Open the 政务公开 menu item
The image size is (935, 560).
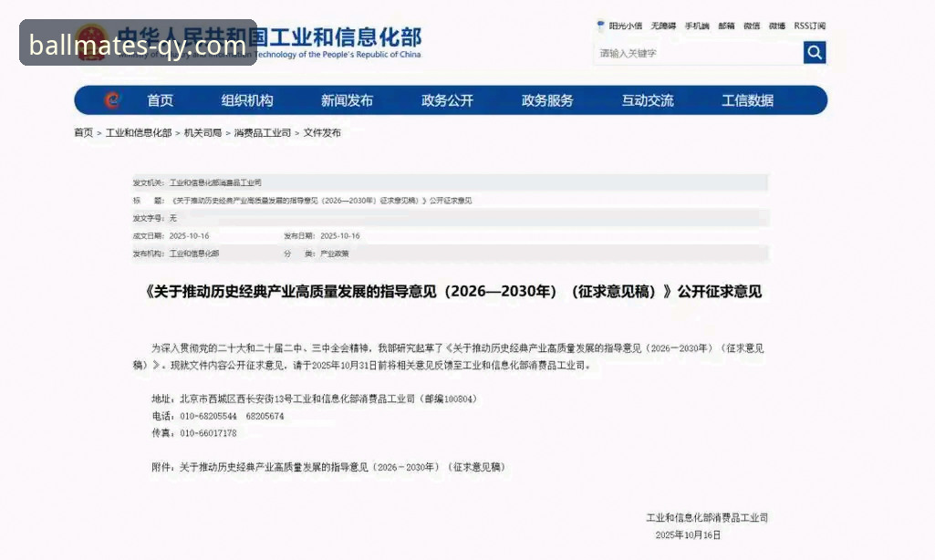click(449, 100)
